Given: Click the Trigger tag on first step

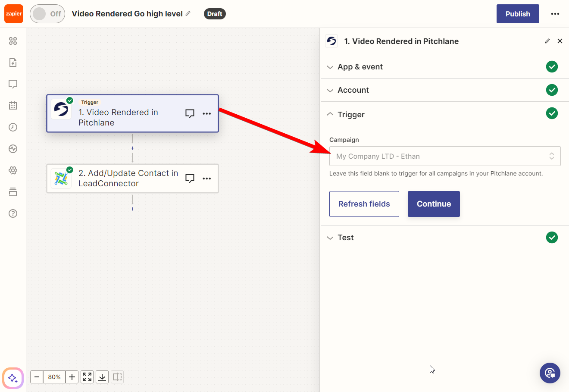Looking at the screenshot, I should click(x=90, y=102).
